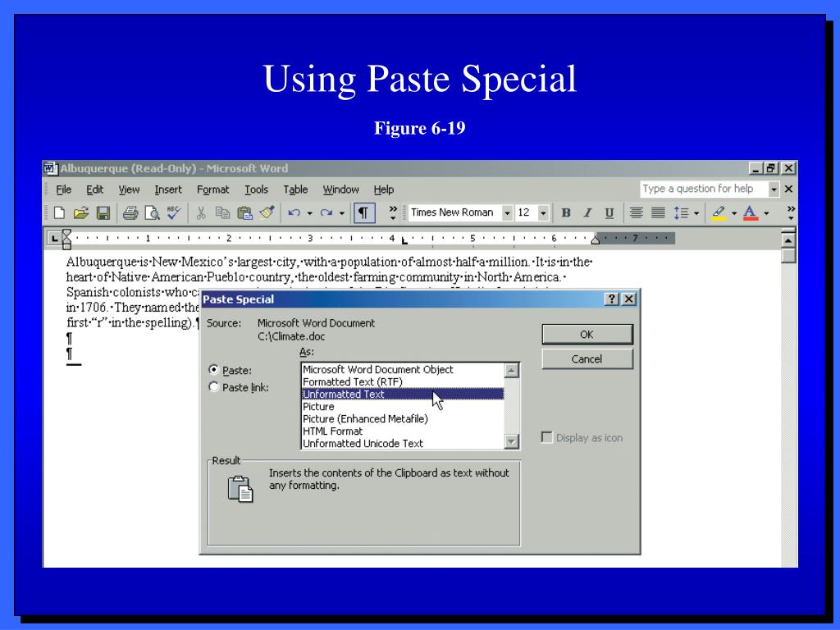
Task: Apply Bold formatting
Action: 566,213
